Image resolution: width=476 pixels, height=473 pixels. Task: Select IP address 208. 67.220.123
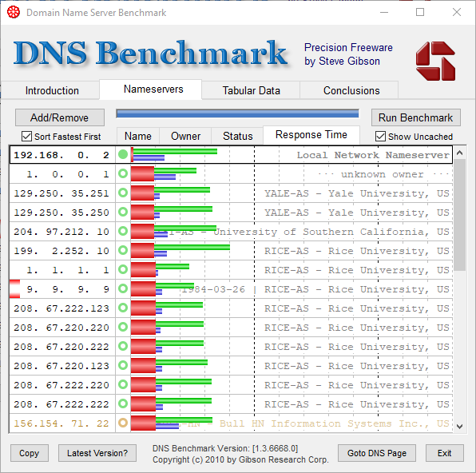[x=61, y=366]
